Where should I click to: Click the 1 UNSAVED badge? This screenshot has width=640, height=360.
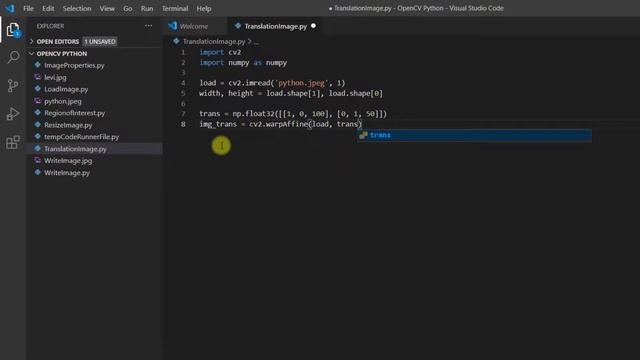coord(100,41)
